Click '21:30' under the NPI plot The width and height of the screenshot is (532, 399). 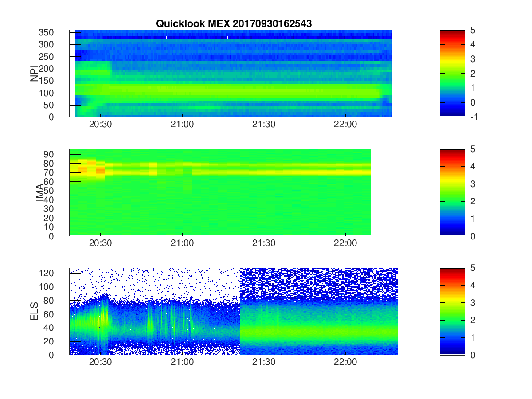coord(264,125)
